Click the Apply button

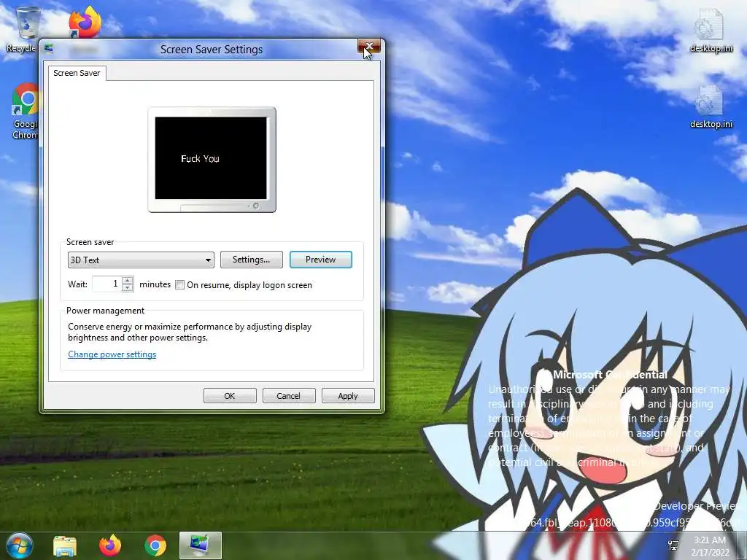pos(348,396)
